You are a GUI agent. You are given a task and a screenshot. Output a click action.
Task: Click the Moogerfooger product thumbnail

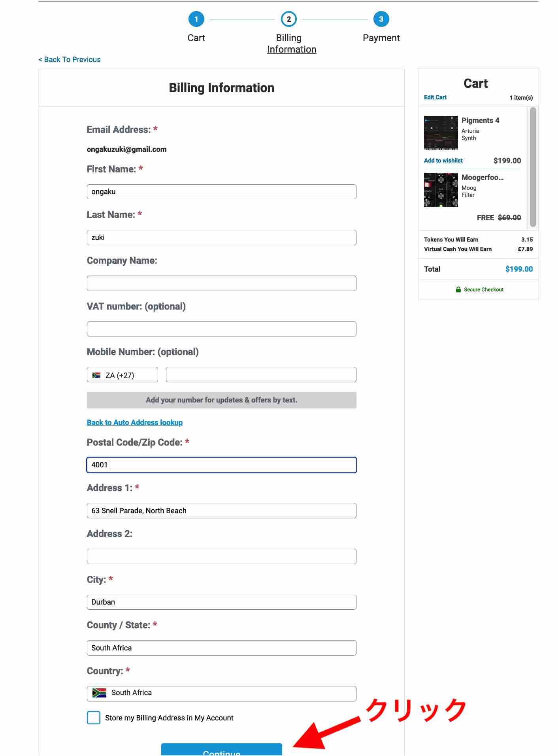click(441, 190)
